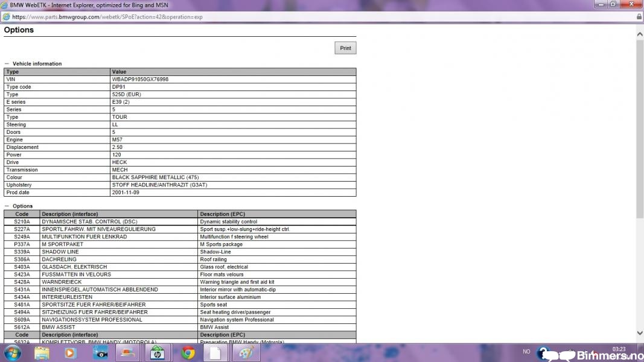Image resolution: width=644 pixels, height=362 pixels.
Task: Open the fish-eye camera app in the taskbar
Action: click(100, 353)
